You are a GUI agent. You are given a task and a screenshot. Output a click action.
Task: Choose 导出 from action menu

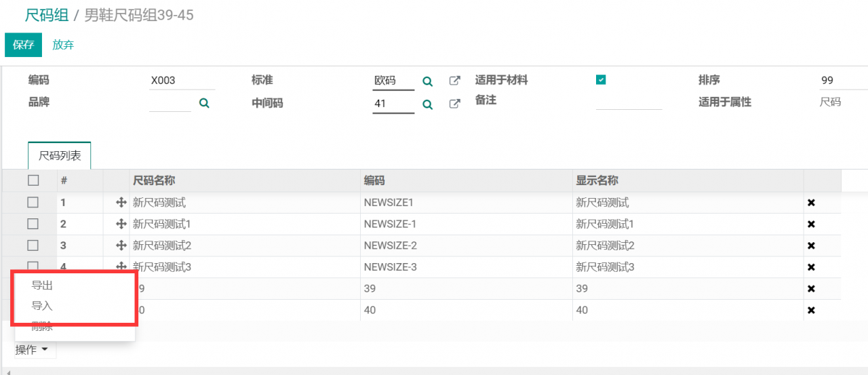(43, 285)
